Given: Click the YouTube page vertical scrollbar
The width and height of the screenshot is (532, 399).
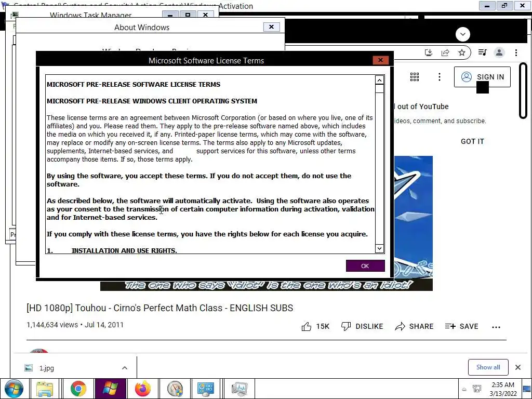Looking at the screenshot, I should 523,91.
